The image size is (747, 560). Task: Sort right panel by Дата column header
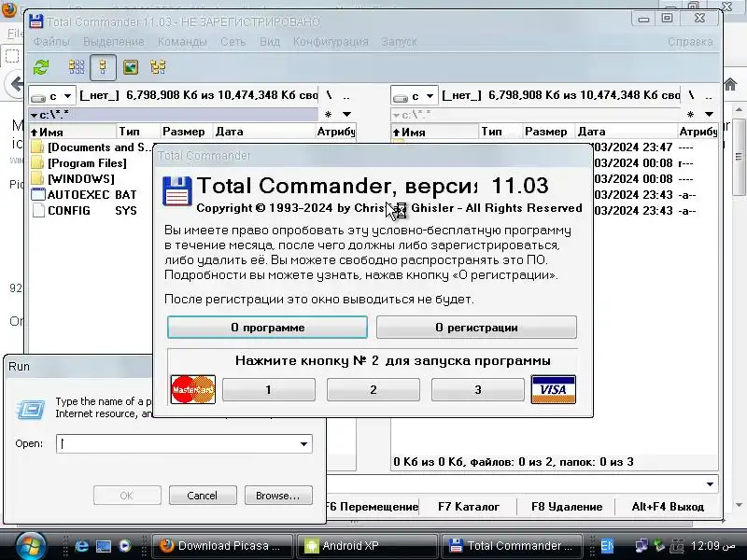pyautogui.click(x=627, y=132)
